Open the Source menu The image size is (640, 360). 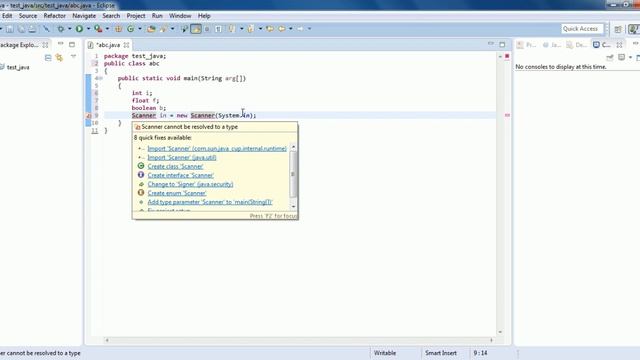28,16
